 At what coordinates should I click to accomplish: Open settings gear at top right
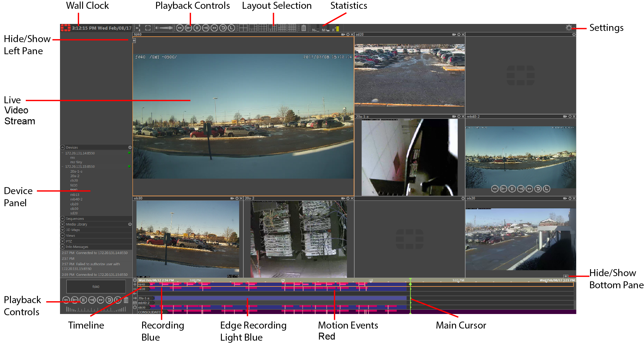point(569,28)
